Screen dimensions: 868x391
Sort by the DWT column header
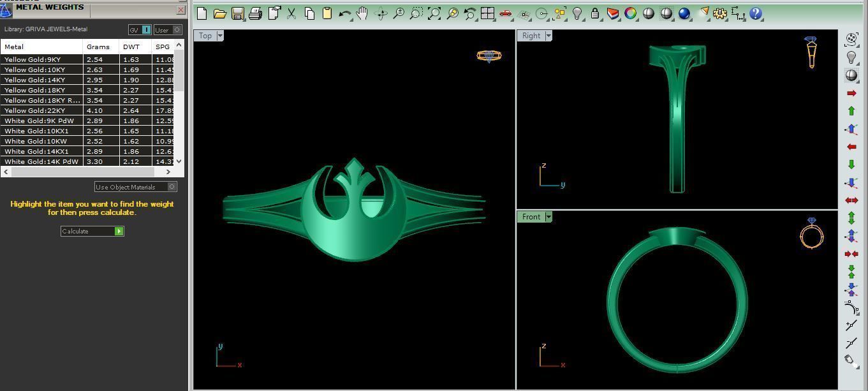135,47
